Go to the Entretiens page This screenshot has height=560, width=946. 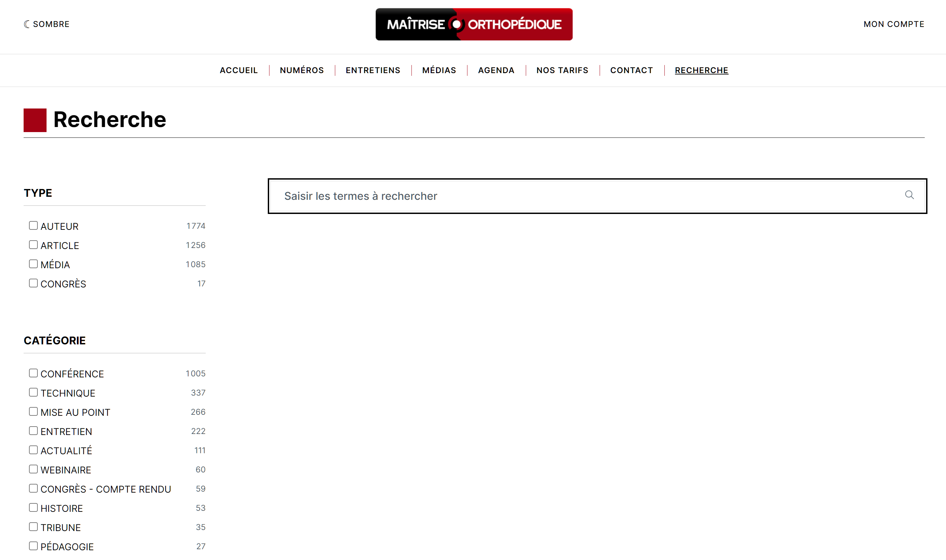(x=372, y=70)
